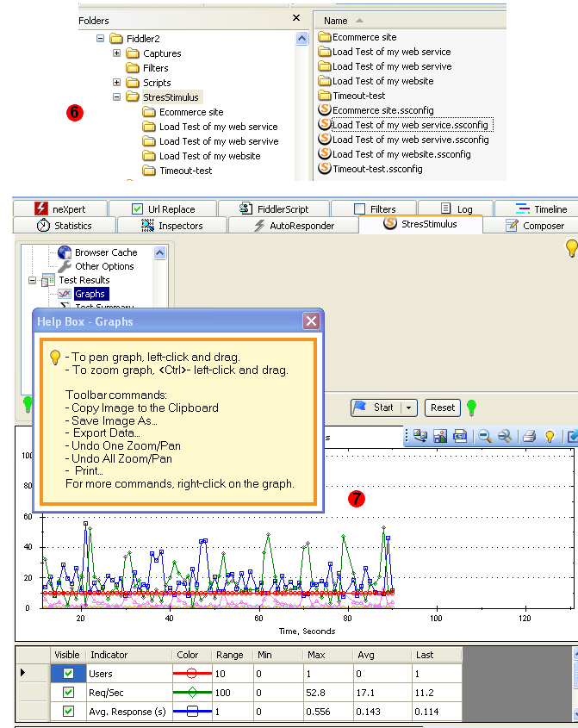Click Range cell showing 100 for Req/Sec

[x=233, y=693]
